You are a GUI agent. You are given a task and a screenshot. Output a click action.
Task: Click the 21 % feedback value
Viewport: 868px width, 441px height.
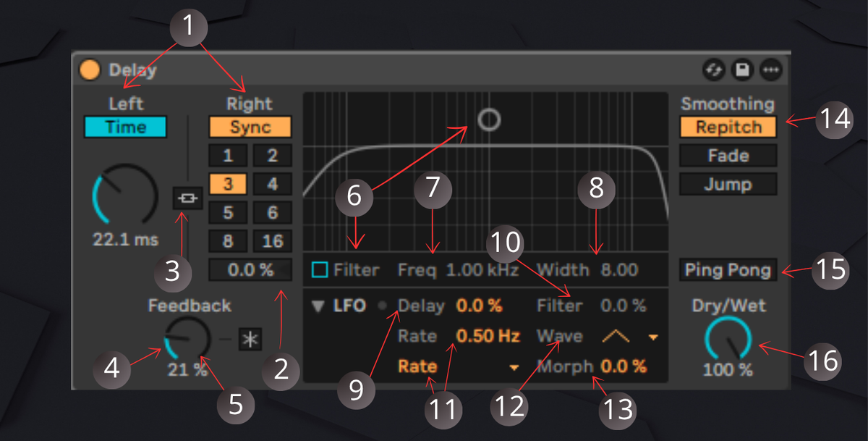coord(187,369)
